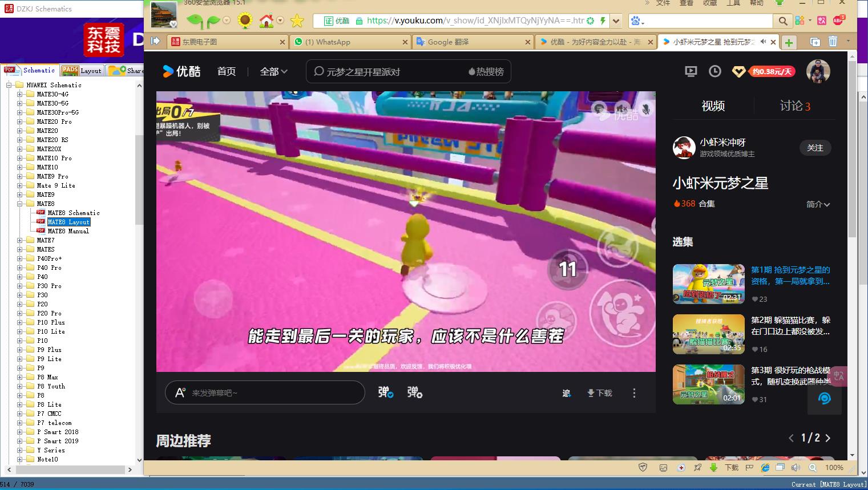Open status bar download manager arrow
Screen dimensions: 868x490
click(713, 467)
